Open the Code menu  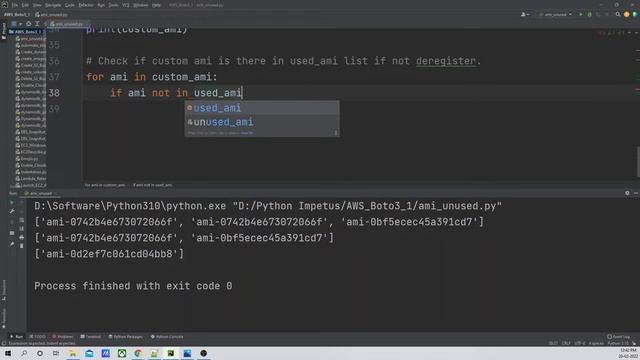(x=70, y=5)
